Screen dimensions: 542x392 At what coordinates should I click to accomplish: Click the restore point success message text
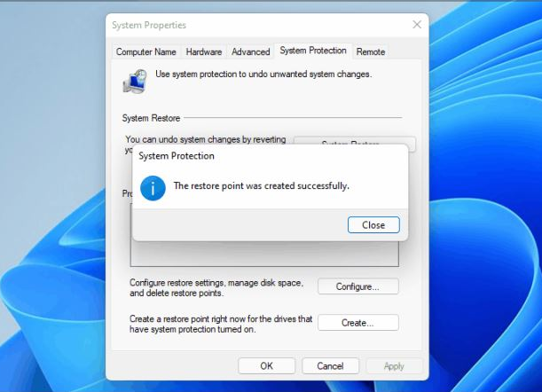[x=260, y=186]
